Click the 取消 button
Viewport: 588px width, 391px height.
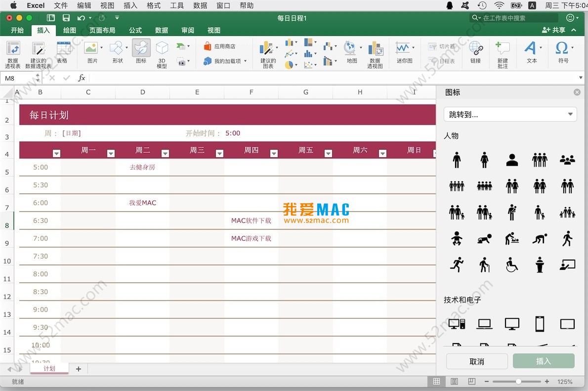pos(477,361)
